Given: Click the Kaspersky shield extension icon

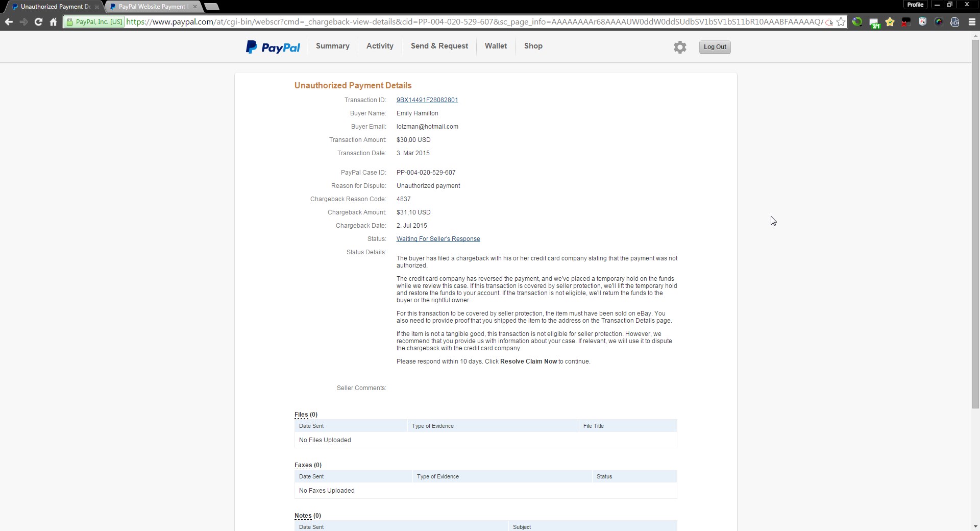Looking at the screenshot, I should click(x=922, y=22).
